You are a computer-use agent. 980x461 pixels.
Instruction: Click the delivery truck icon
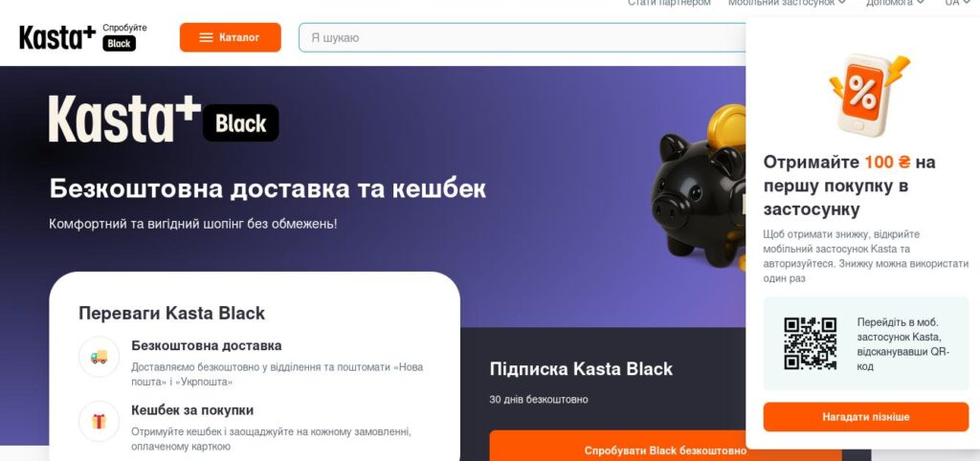coord(99,357)
